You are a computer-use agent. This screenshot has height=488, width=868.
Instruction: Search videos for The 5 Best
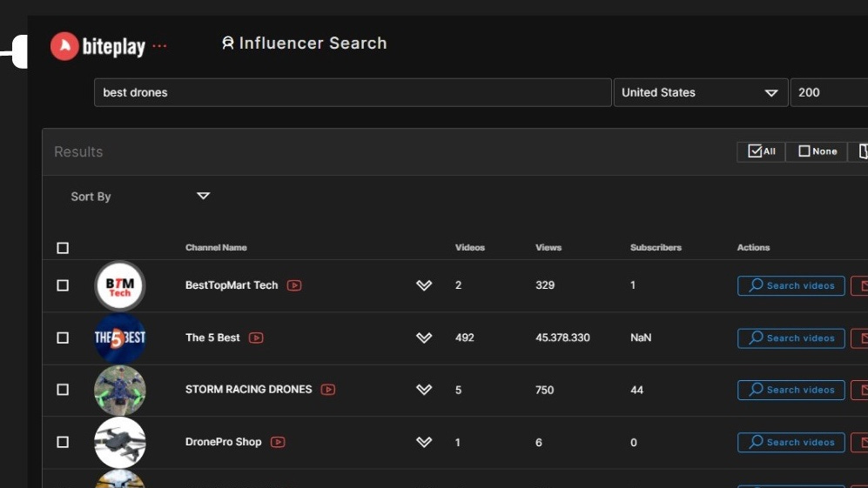pyautogui.click(x=791, y=338)
